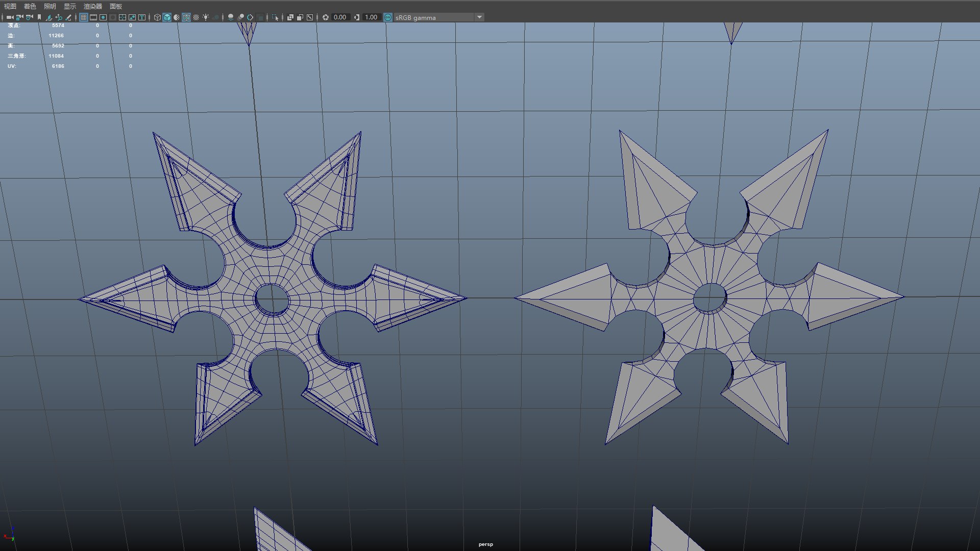Toggle wireframe on shaded mode
Viewport: 980px width, 551px height.
click(x=186, y=17)
